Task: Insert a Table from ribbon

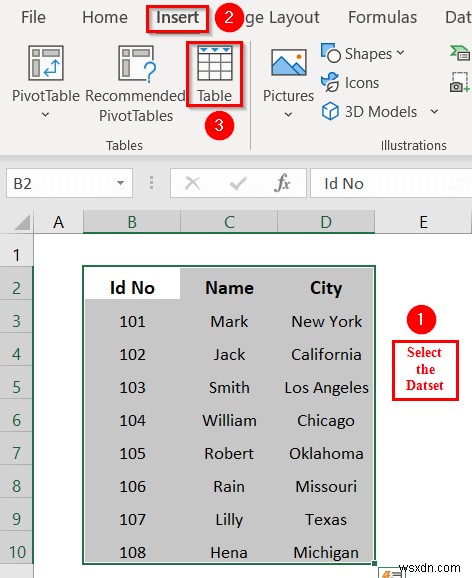Action: pos(215,74)
